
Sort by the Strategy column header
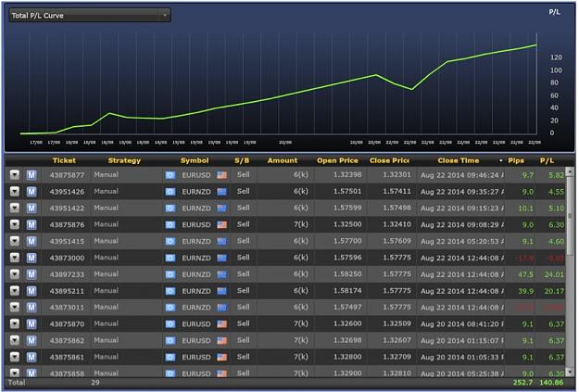pyautogui.click(x=124, y=160)
